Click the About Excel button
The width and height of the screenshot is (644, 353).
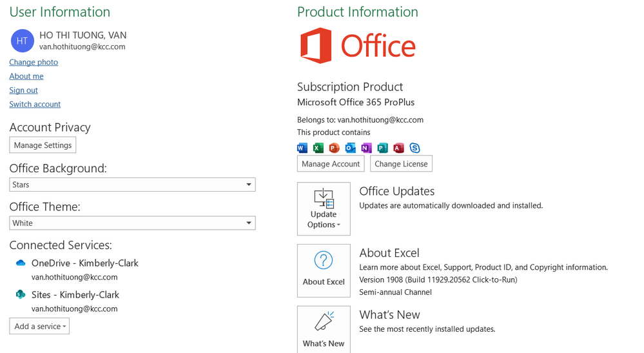tap(324, 270)
